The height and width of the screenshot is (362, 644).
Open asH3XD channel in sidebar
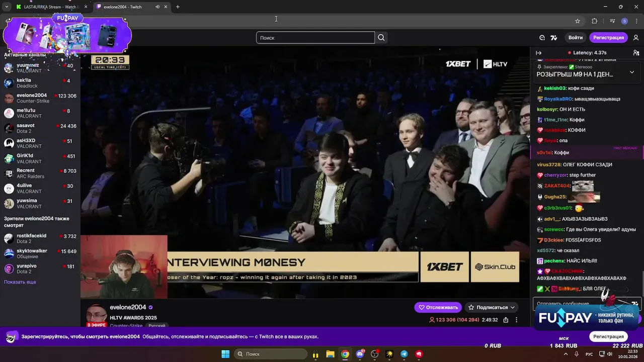(x=40, y=143)
